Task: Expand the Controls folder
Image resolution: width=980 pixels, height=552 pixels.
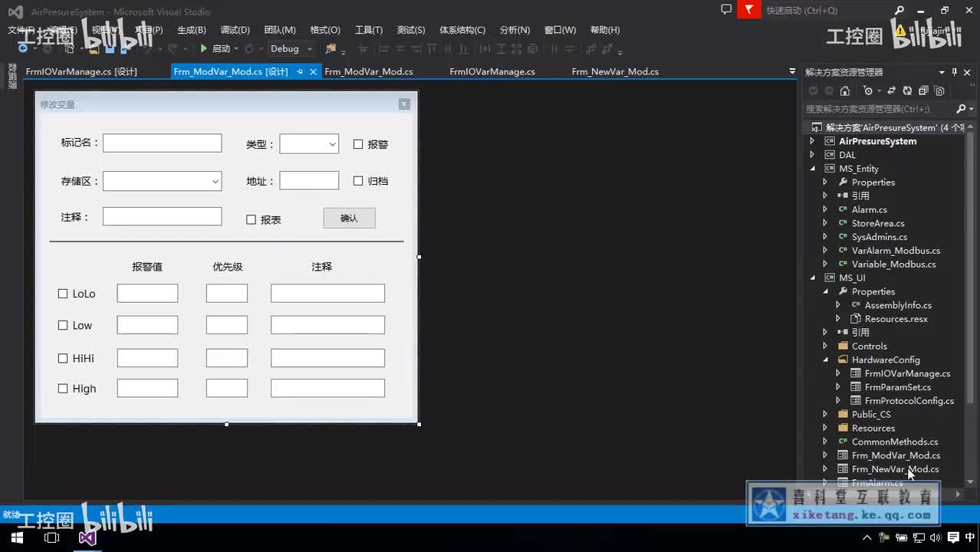Action: point(826,346)
